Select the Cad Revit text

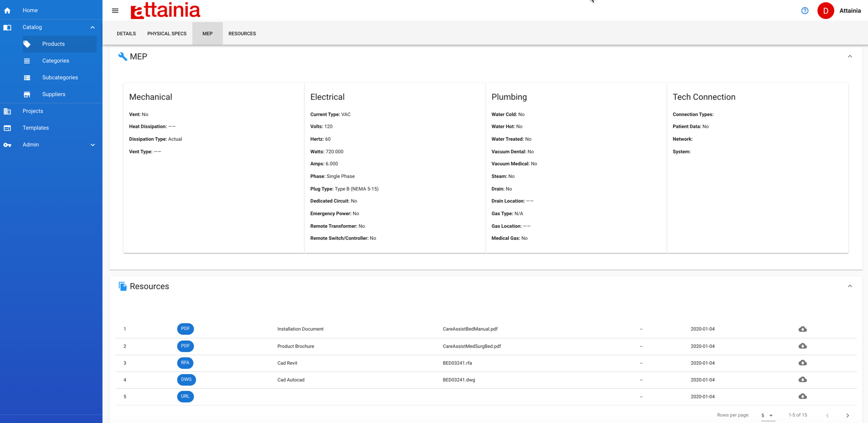click(287, 363)
